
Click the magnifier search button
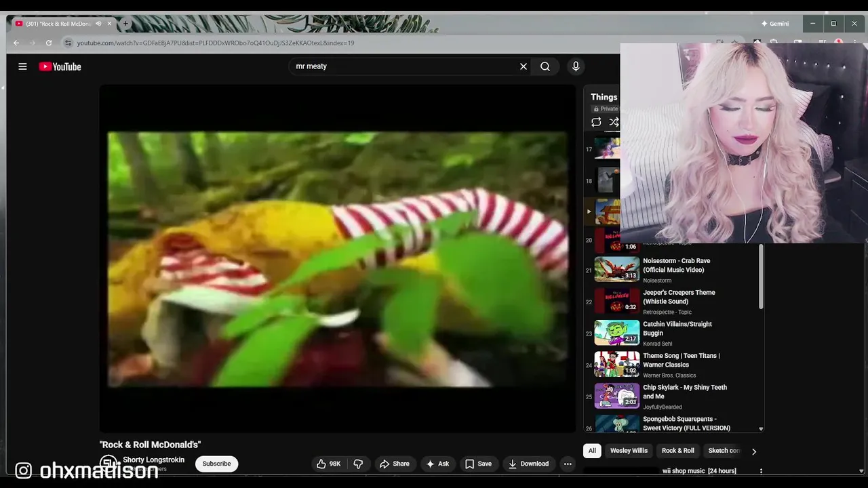pyautogui.click(x=545, y=66)
